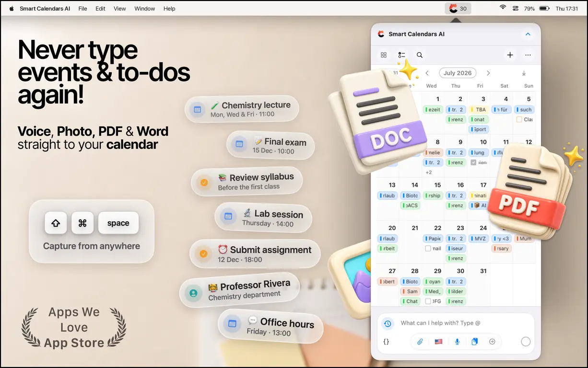Collapse panel with header chevron
Viewport: 588px width, 368px height.
point(528,34)
